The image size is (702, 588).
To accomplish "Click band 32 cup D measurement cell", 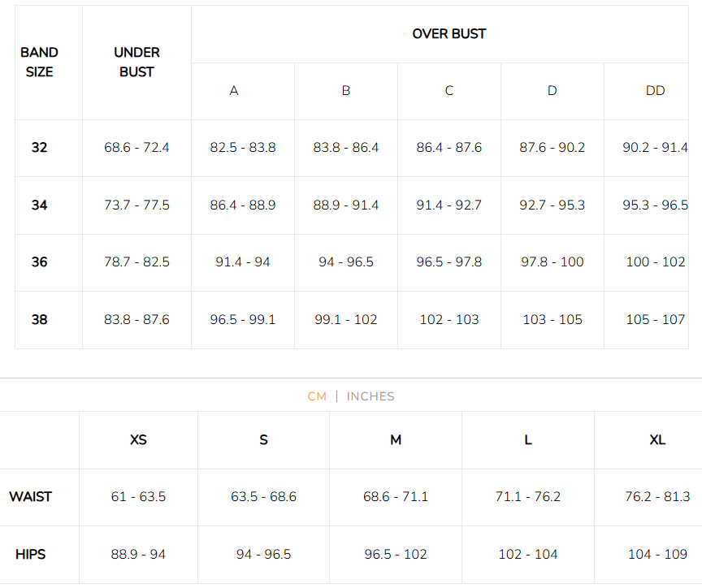I will [x=552, y=148].
